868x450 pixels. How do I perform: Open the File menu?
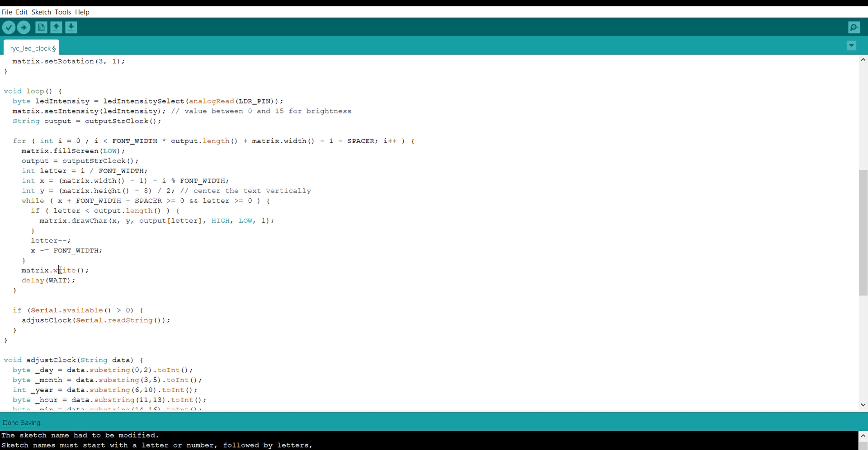coord(7,12)
